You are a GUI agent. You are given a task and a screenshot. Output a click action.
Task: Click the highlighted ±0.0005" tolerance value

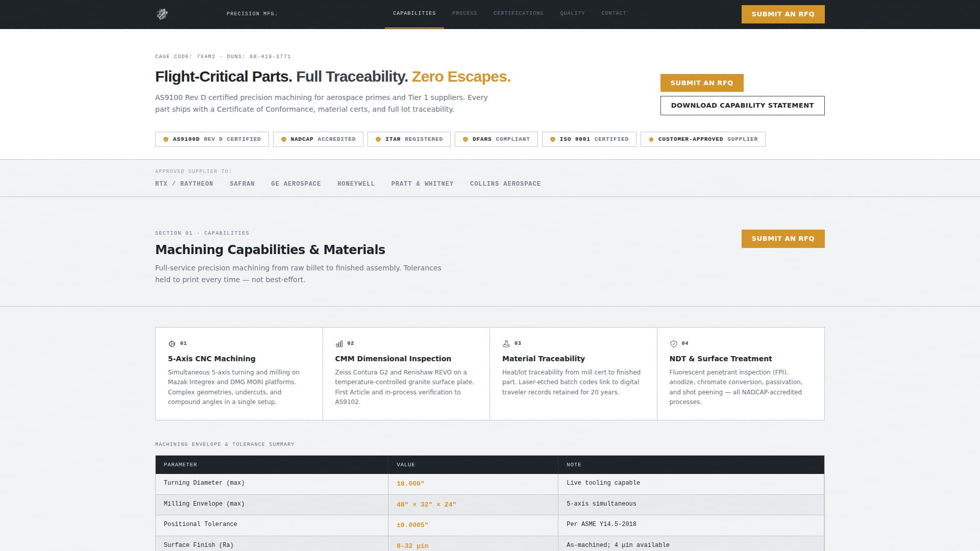[x=412, y=525]
